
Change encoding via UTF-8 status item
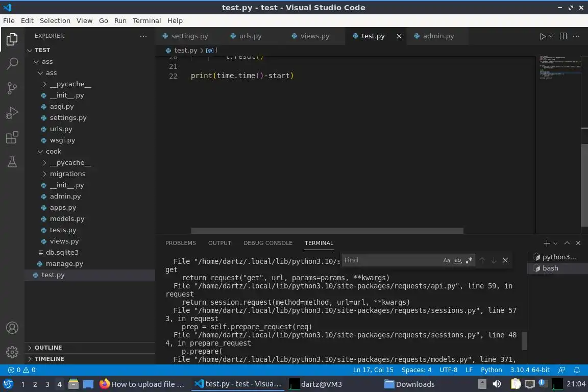coord(449,370)
